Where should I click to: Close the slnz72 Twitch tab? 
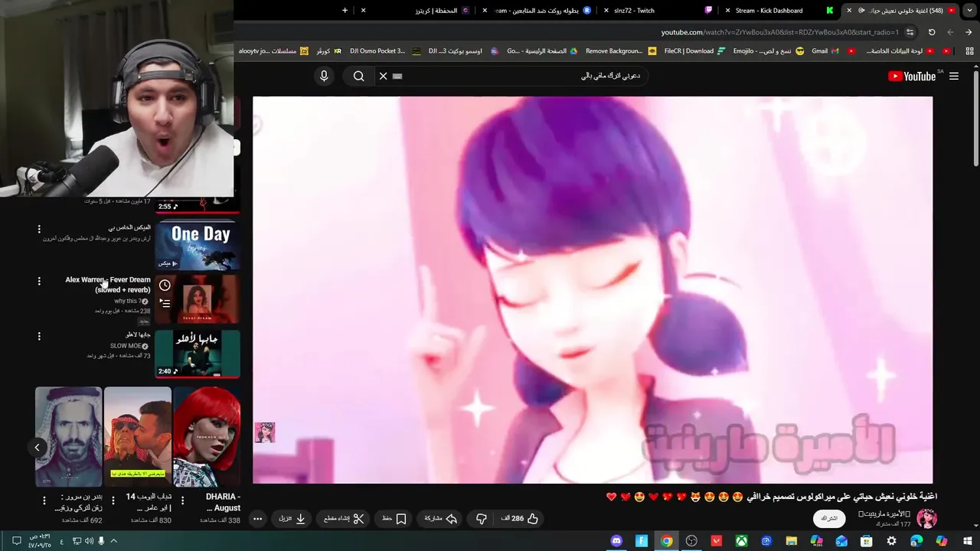[607, 11]
